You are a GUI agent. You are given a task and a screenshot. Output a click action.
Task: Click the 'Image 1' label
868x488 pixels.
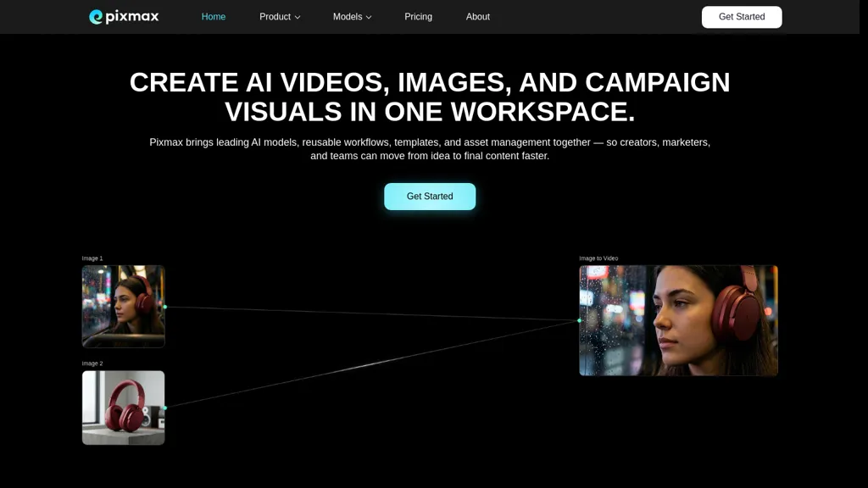click(x=92, y=258)
